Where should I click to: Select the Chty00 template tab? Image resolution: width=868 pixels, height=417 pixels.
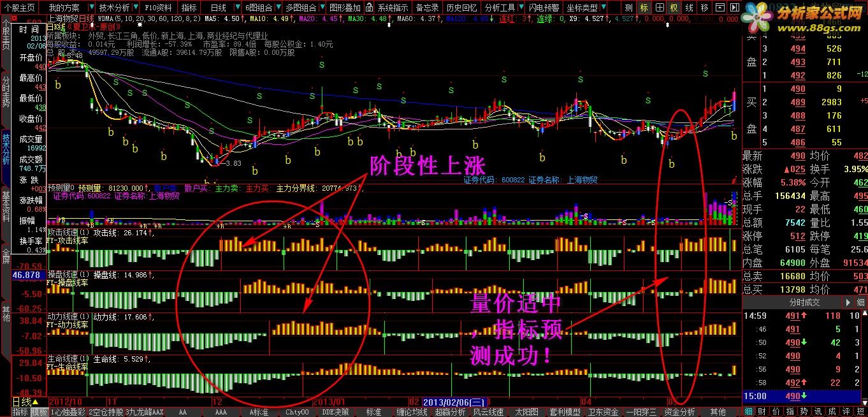point(297,412)
